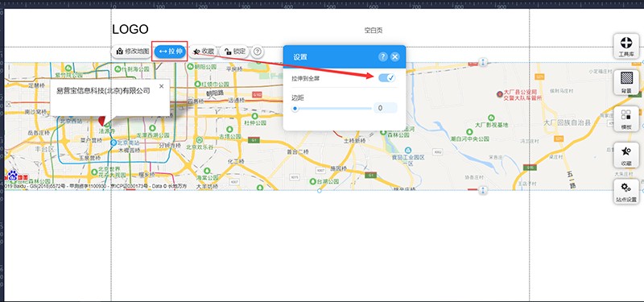Open the 工具库 toolbox panel
Image resolution: width=644 pixels, height=302 pixels.
tap(626, 46)
